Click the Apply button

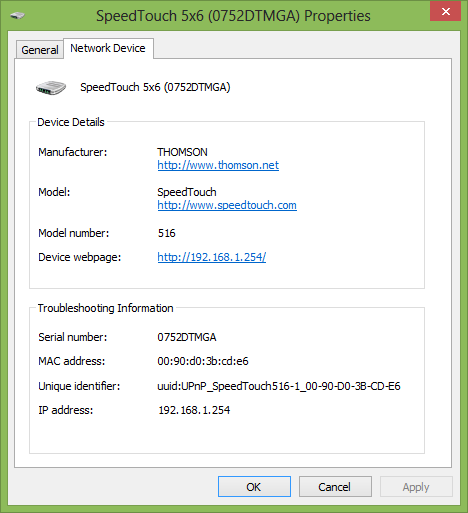[416, 487]
